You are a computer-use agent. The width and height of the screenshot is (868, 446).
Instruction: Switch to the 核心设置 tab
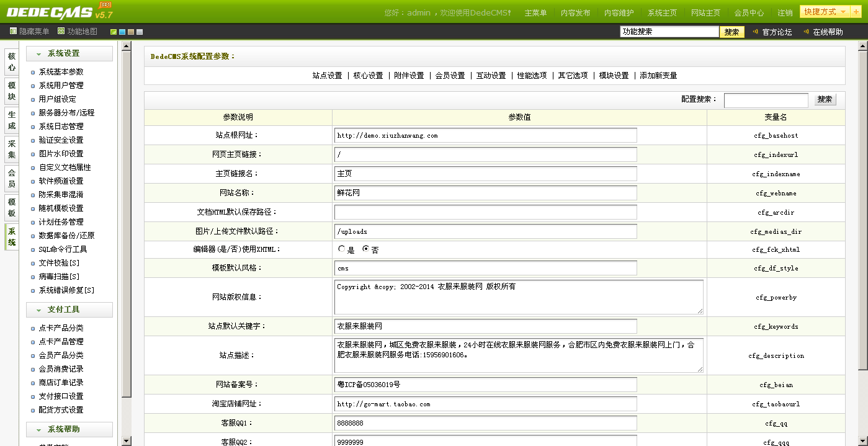[368, 76]
